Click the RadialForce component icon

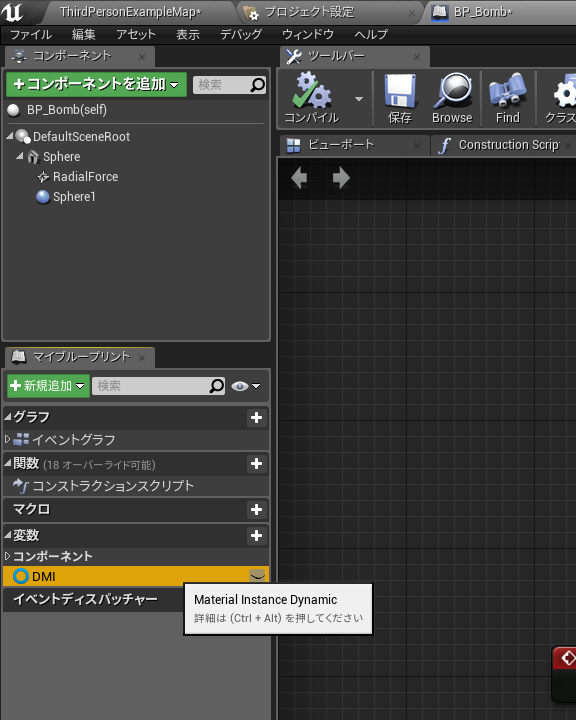tap(43, 177)
